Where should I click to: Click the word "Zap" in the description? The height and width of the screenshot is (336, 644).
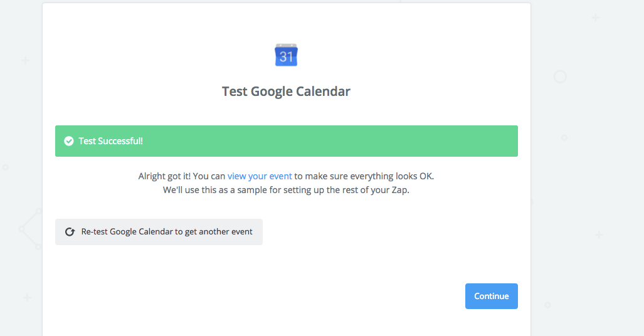pyautogui.click(x=399, y=189)
